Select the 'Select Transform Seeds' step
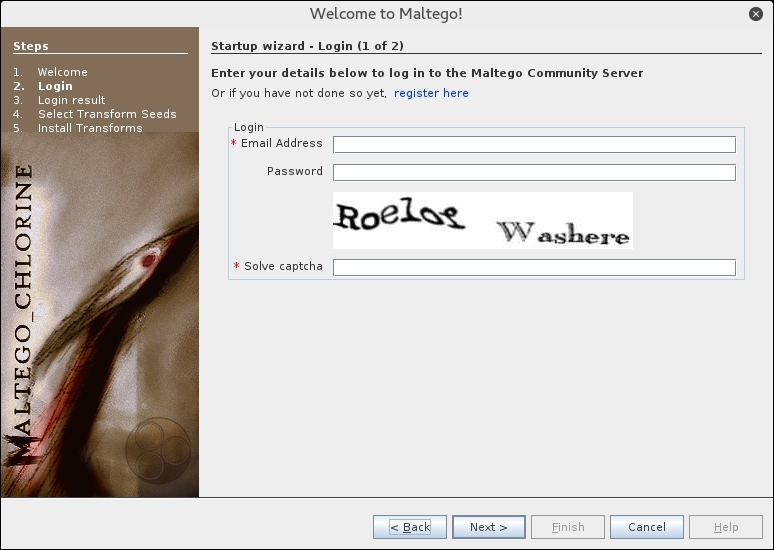 click(x=107, y=114)
